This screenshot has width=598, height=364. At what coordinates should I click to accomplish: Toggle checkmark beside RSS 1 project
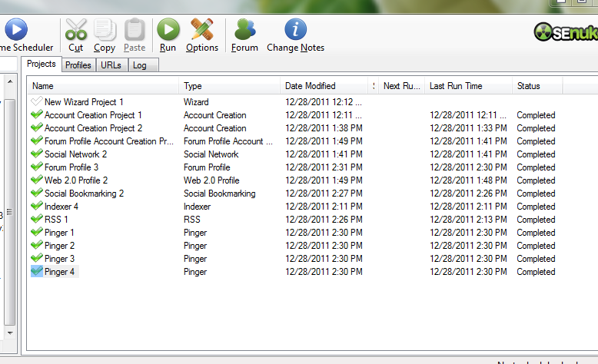click(37, 219)
